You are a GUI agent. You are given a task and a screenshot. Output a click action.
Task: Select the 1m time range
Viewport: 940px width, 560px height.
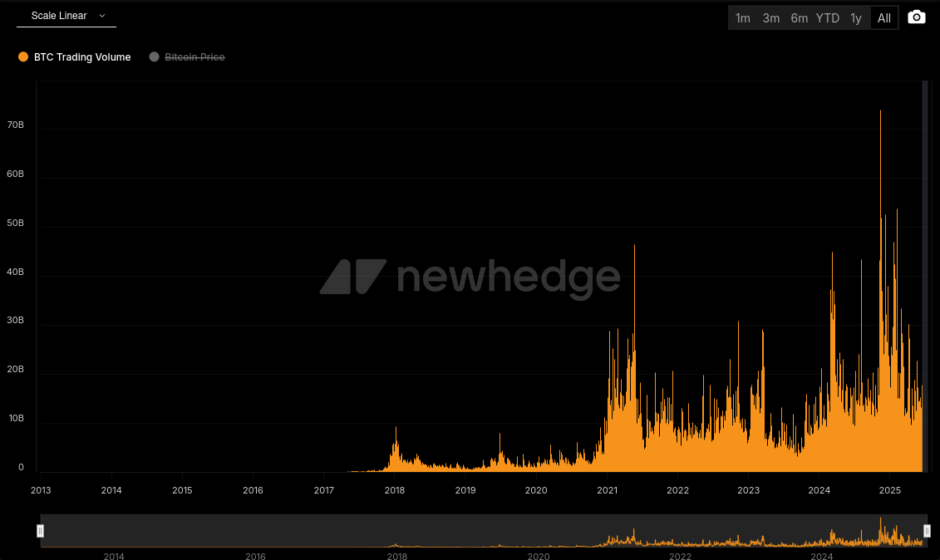click(x=743, y=18)
